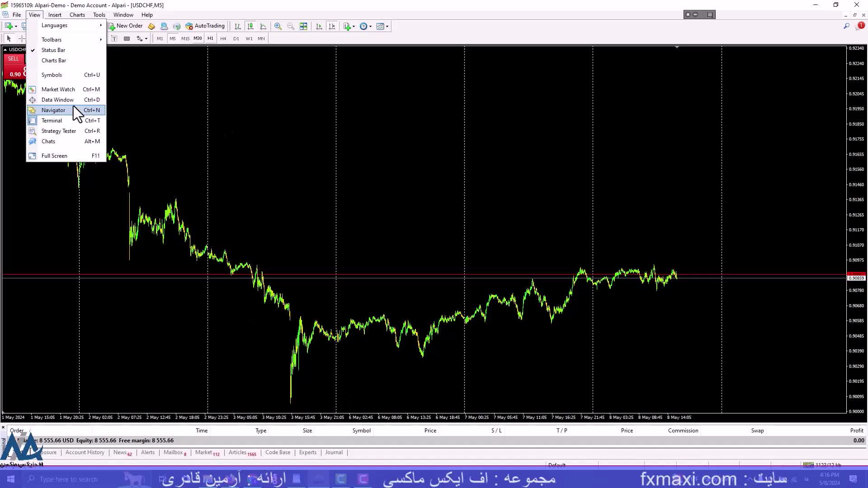Toggle Charts Bar in View menu

54,61
